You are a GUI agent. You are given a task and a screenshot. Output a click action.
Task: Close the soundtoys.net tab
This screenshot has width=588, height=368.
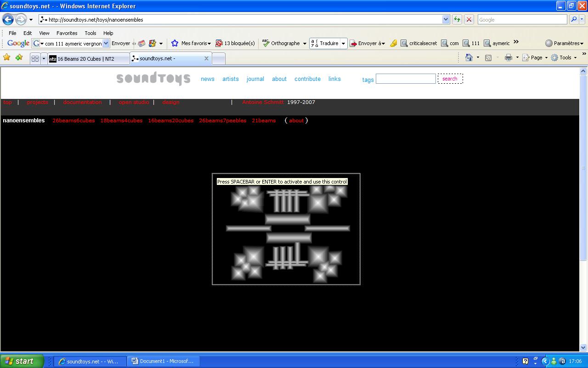tap(206, 58)
